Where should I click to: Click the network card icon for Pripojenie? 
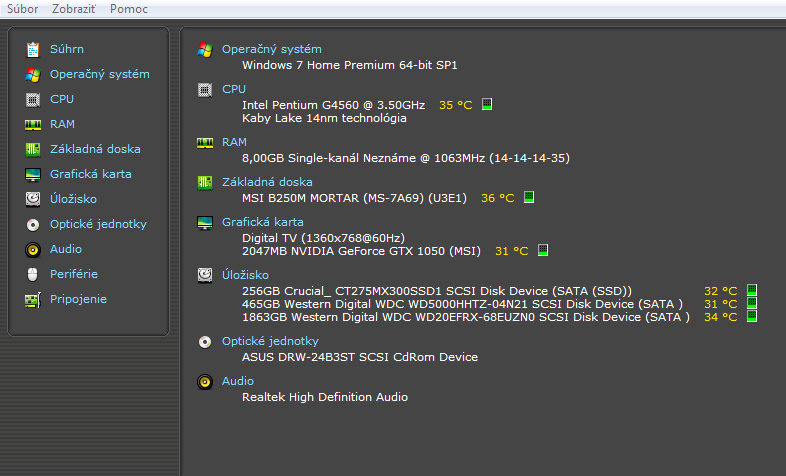(x=33, y=300)
